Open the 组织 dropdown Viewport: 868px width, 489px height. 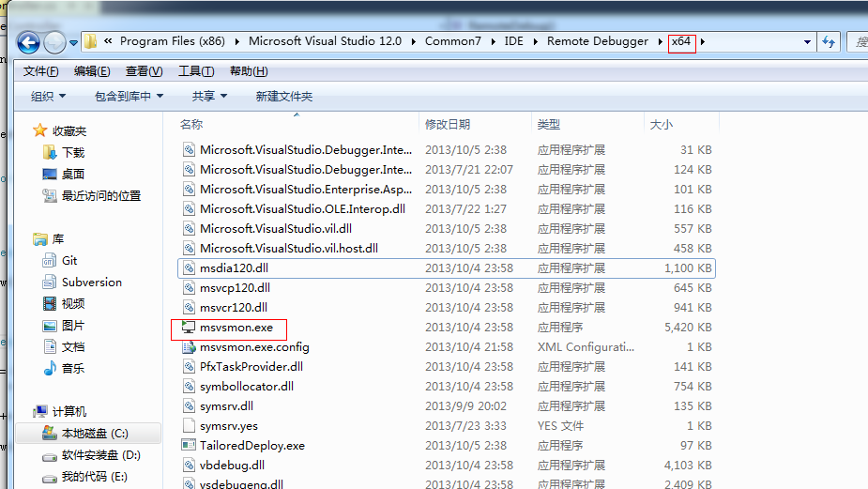tap(48, 97)
